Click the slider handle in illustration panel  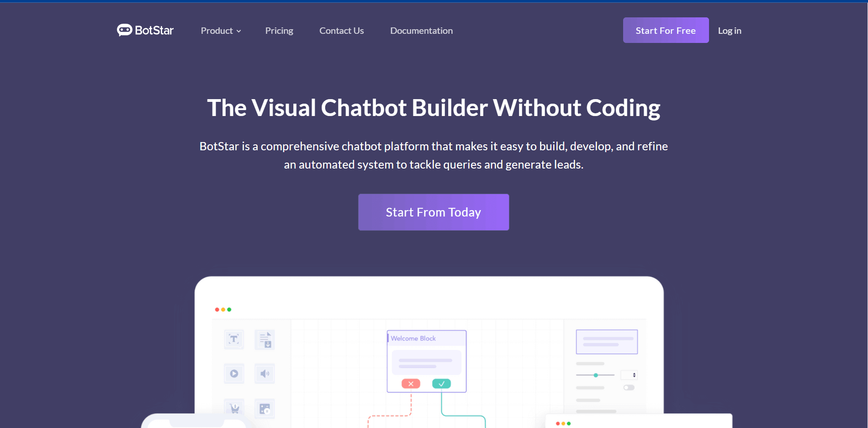pyautogui.click(x=596, y=375)
